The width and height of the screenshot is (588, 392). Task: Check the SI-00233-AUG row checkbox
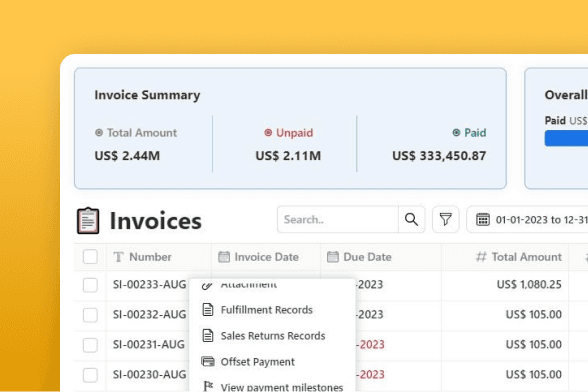tap(90, 285)
